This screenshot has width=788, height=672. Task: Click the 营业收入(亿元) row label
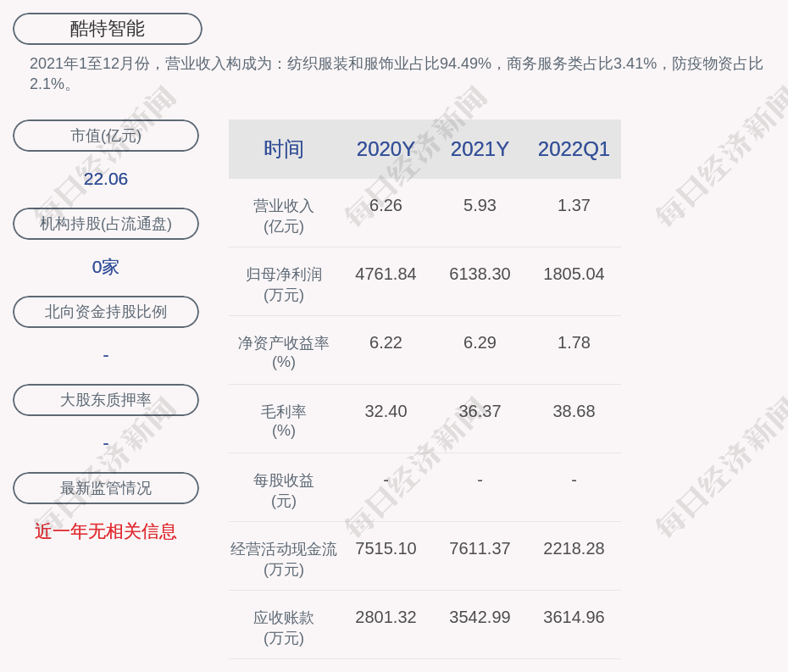(284, 215)
